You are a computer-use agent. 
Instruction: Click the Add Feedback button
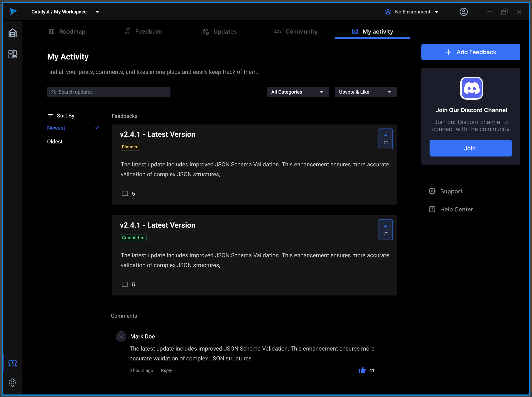coord(470,52)
